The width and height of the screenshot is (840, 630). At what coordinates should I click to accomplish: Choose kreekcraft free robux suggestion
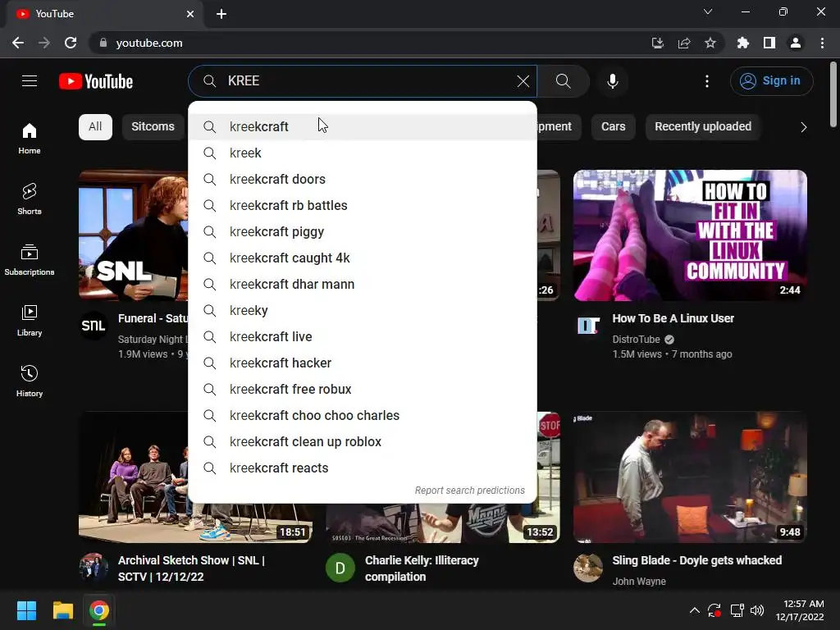[x=363, y=390]
